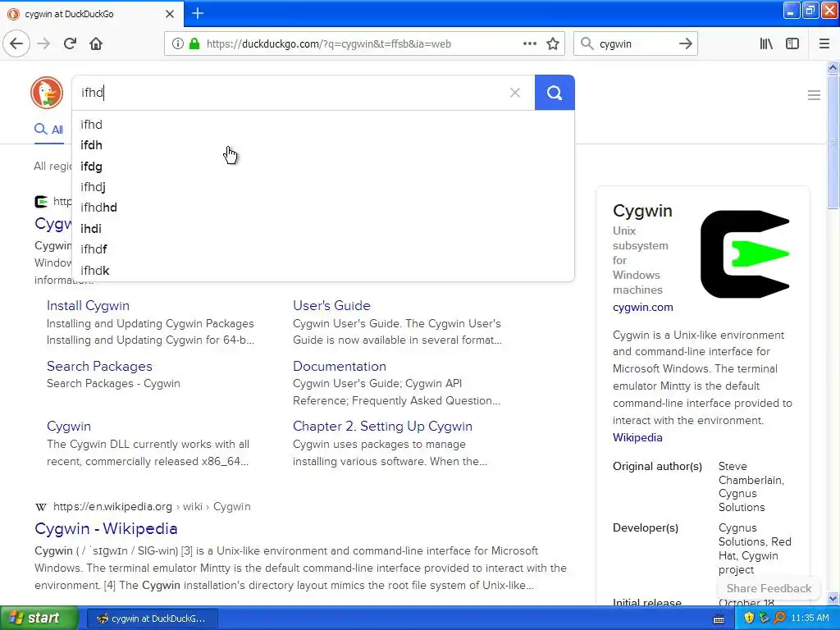Select the All results tab
The width and height of the screenshot is (840, 630).
coord(49,130)
